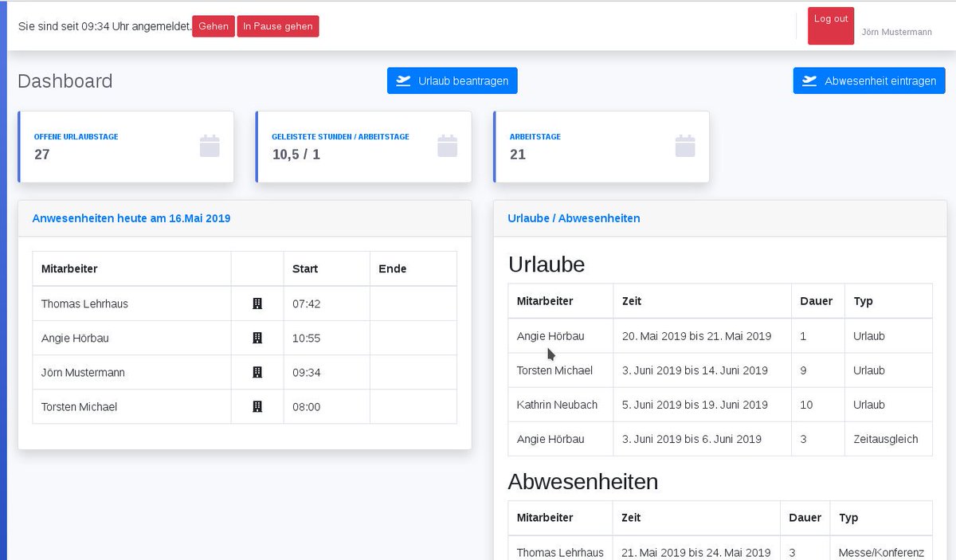Open the Jörn Mustermann user profile link
This screenshot has height=560, width=956.
897,33
